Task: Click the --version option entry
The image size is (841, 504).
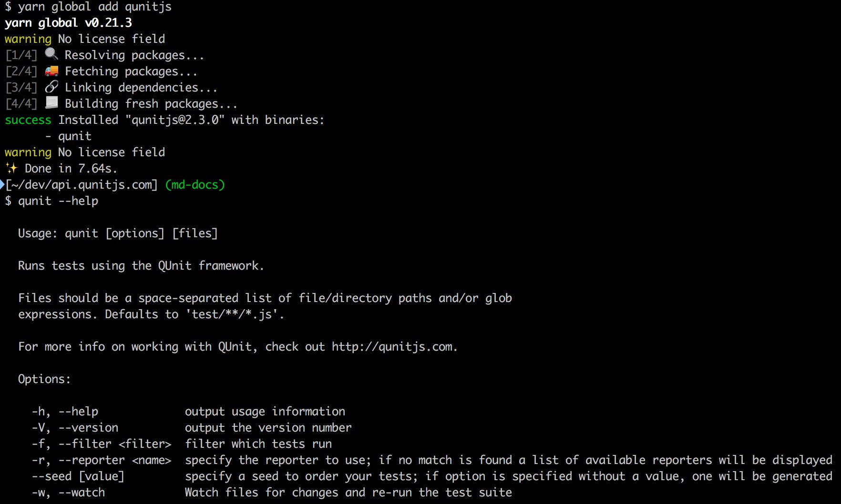Action: [88, 427]
